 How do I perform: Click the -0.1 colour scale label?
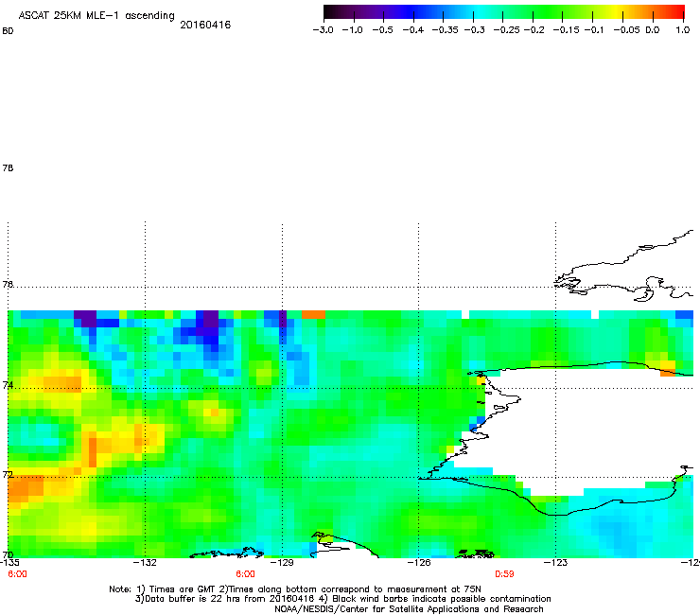tap(593, 30)
